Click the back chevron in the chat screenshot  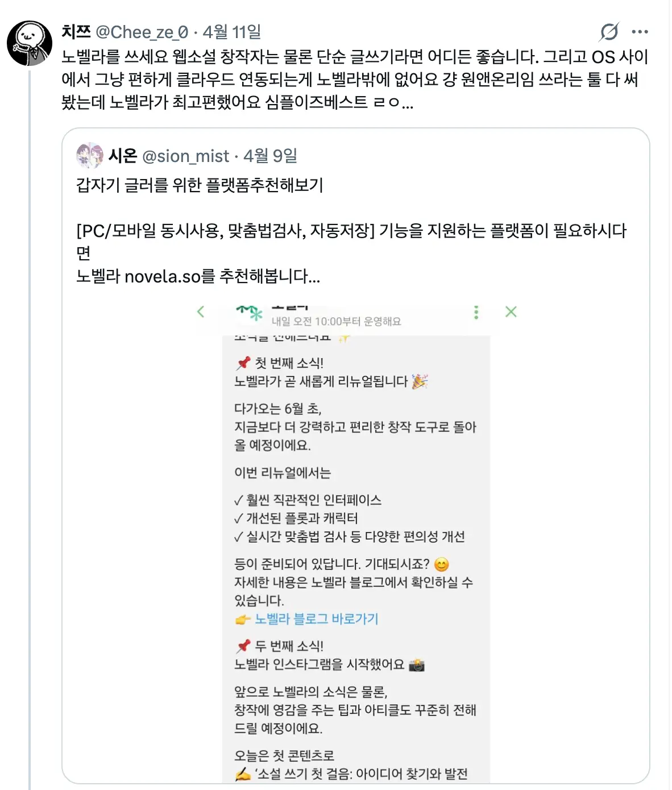201,311
